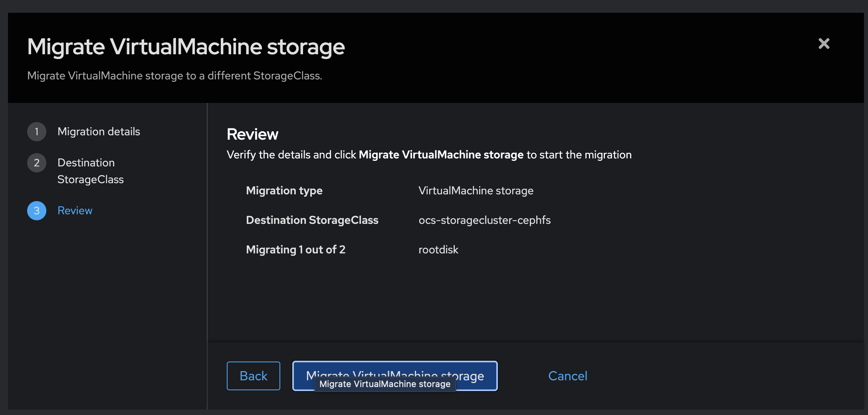Click the step 1 number circle
The image size is (868, 415).
pyautogui.click(x=37, y=132)
